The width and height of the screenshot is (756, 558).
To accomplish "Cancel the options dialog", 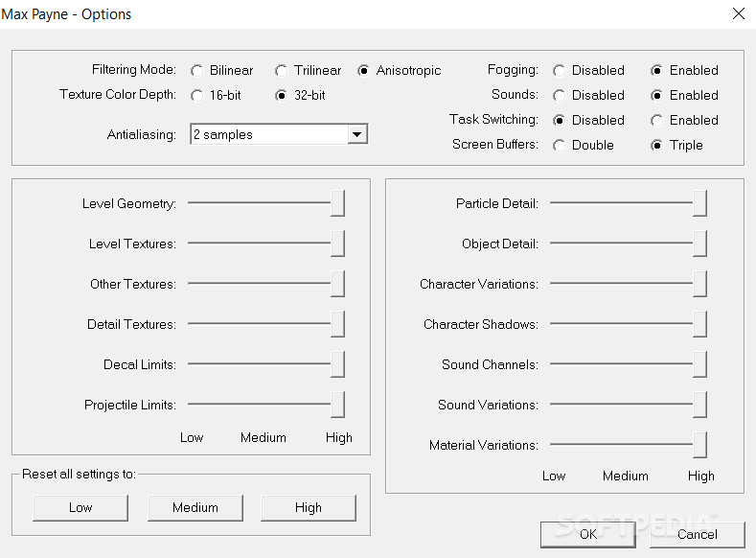I will pyautogui.click(x=698, y=534).
